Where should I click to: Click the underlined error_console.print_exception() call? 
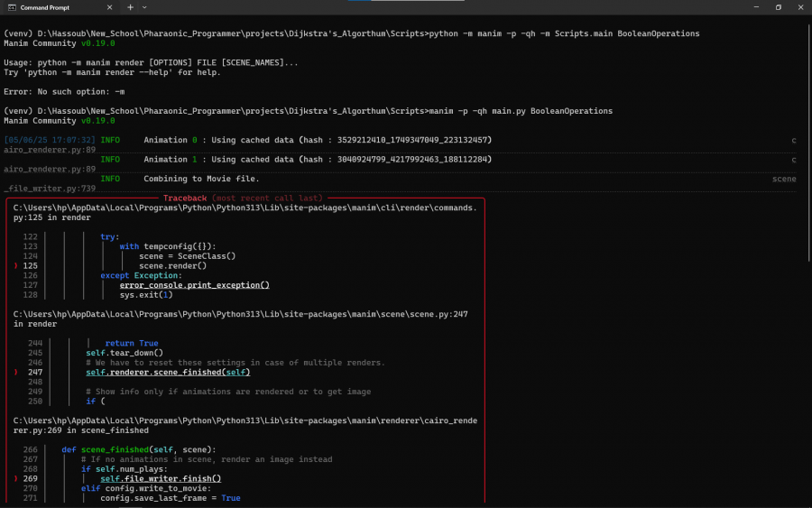point(194,285)
